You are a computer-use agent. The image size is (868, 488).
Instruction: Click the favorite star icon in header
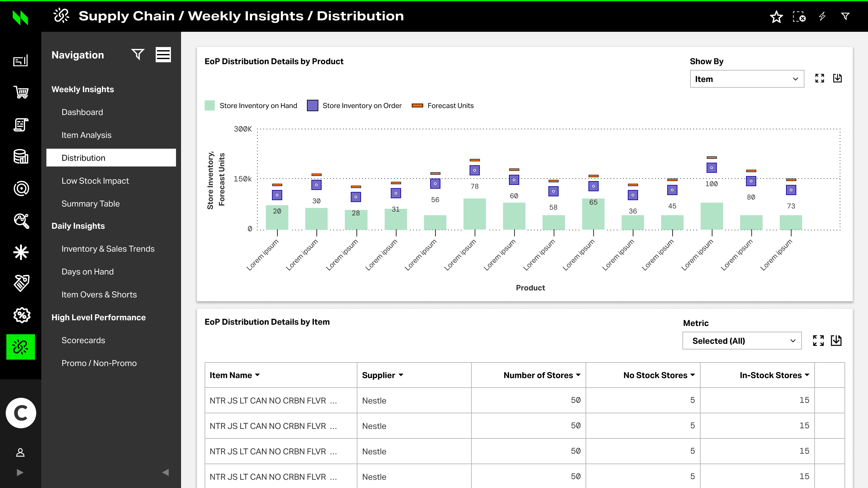776,17
